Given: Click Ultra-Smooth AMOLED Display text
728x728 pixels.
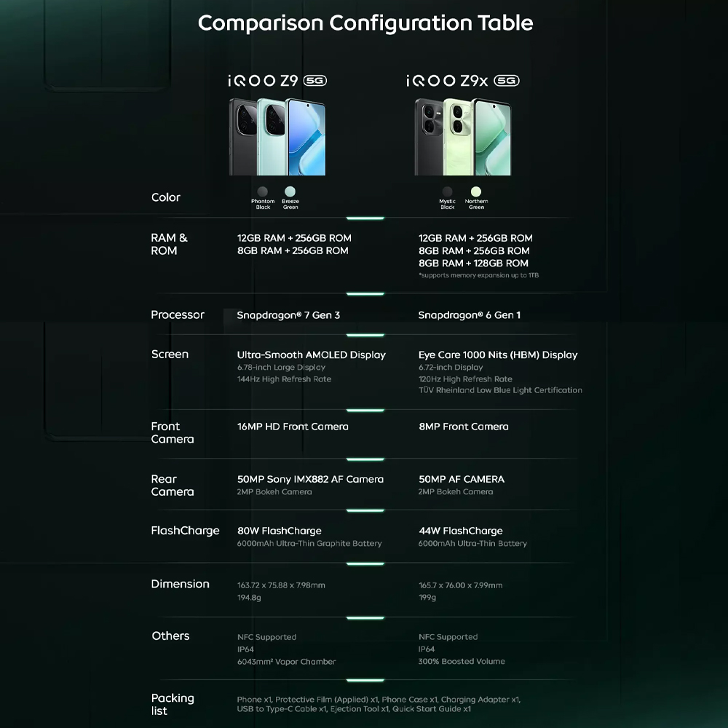Looking at the screenshot, I should 311,355.
